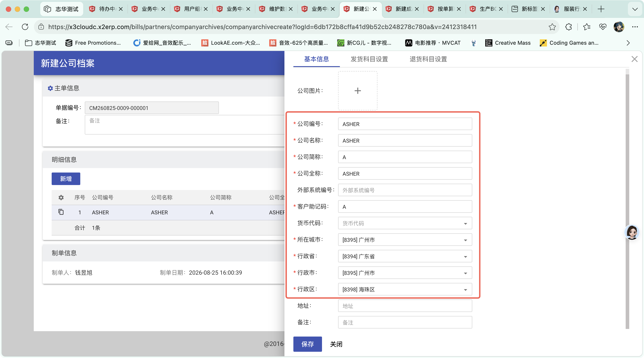Viewport: 644px width, 358px height.
Task: Click the browser back arrow
Action: coord(9,27)
